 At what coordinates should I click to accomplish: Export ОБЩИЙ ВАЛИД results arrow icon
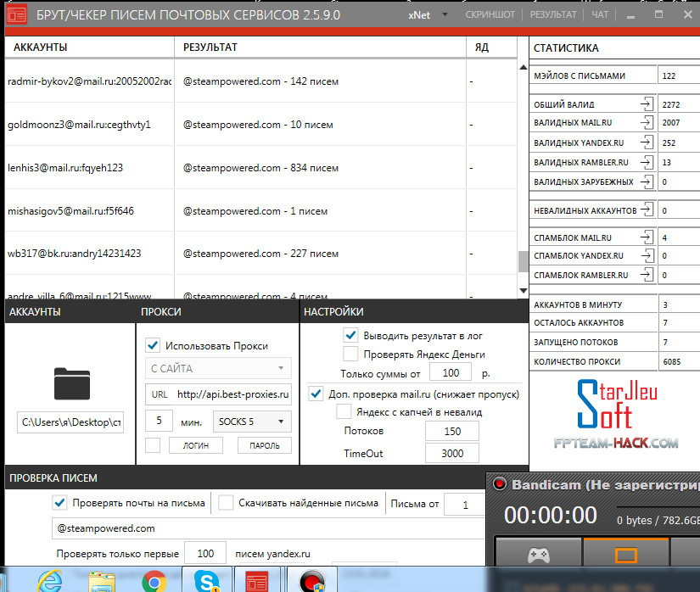[647, 104]
